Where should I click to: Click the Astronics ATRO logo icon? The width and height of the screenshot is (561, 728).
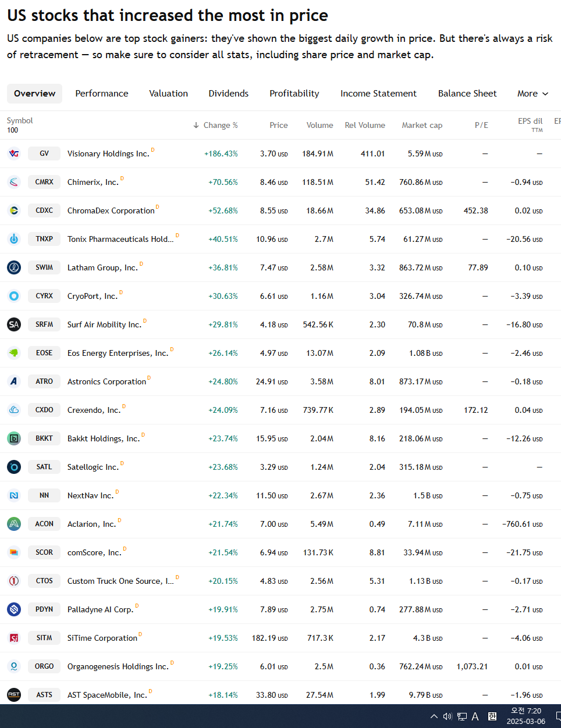point(14,381)
